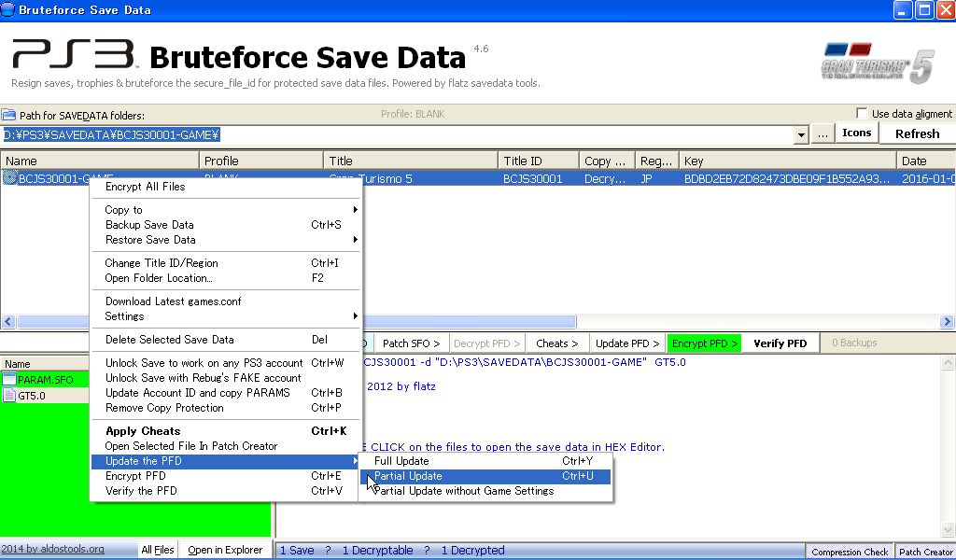956x560 pixels.
Task: Click the '1 Decrypted' status text
Action: 472,551
